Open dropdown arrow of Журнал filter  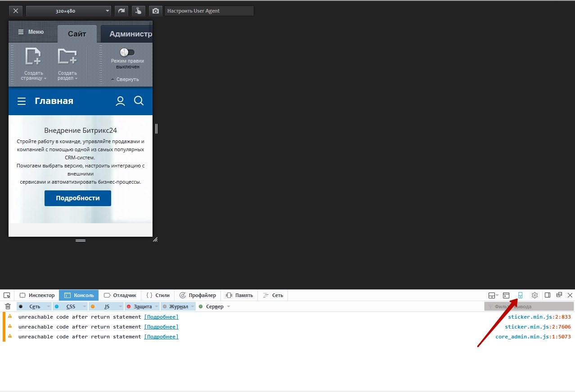[x=193, y=306]
